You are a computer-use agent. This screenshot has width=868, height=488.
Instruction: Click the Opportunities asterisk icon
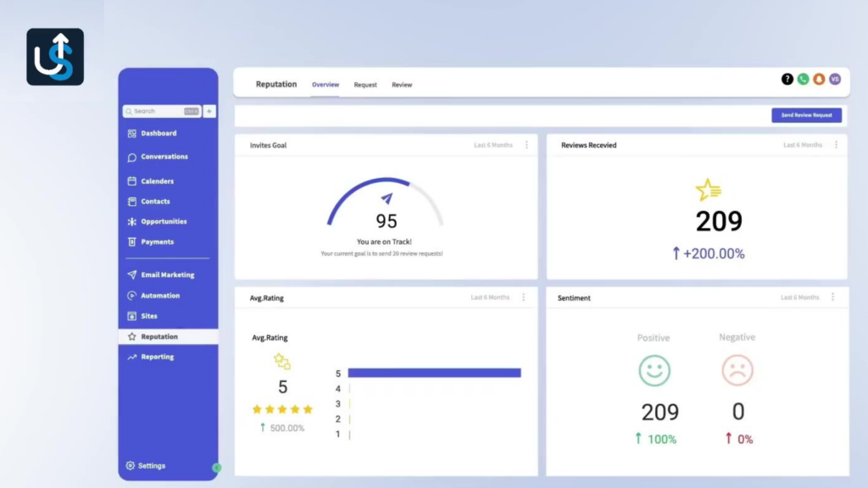(x=131, y=221)
